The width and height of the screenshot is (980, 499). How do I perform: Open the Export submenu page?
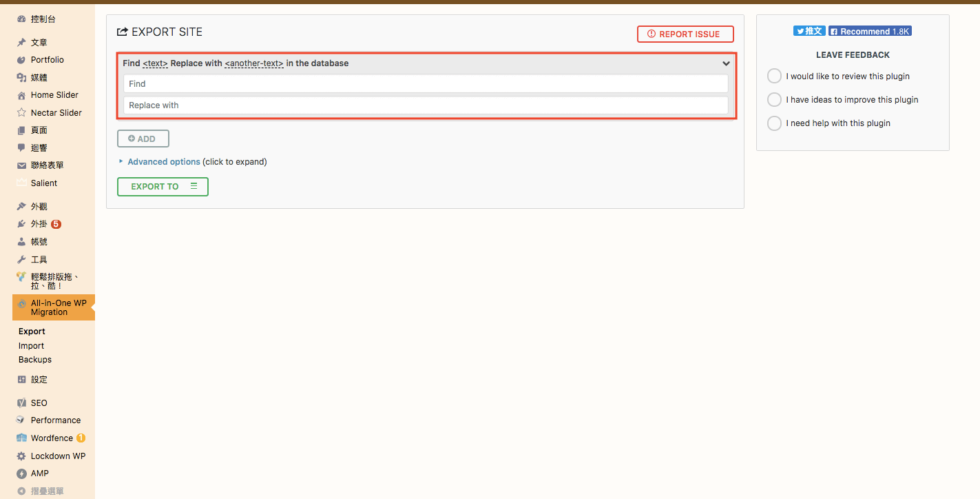tap(32, 332)
